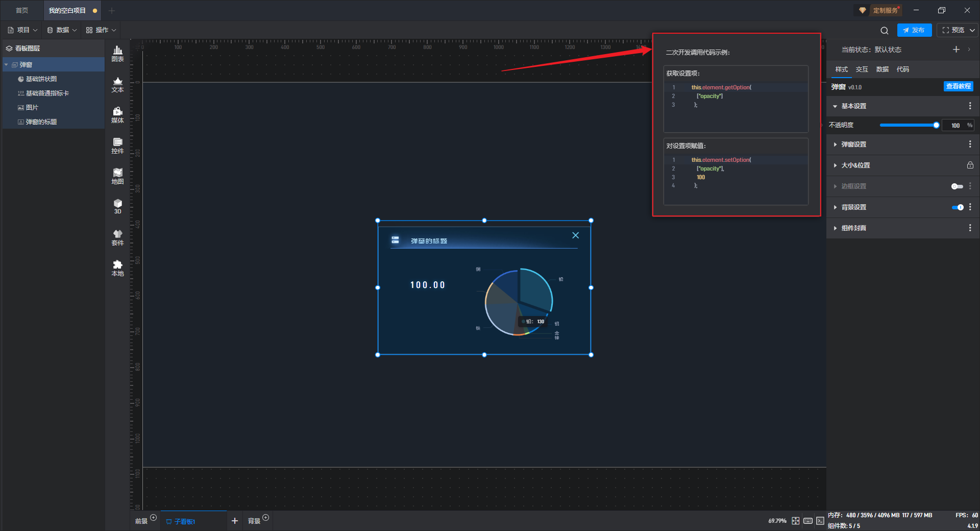
Task: Open the console terminal icon in status bar
Action: [x=820, y=521]
